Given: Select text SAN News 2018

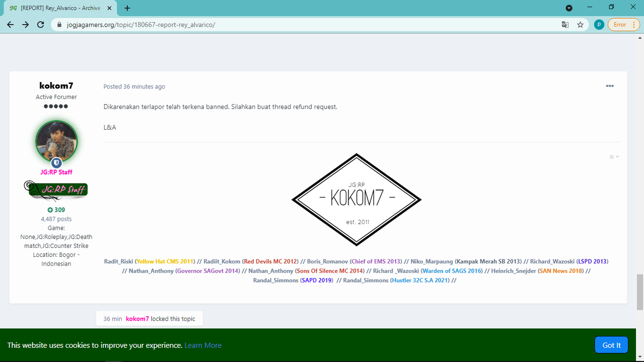Looking at the screenshot, I should [561, 271].
